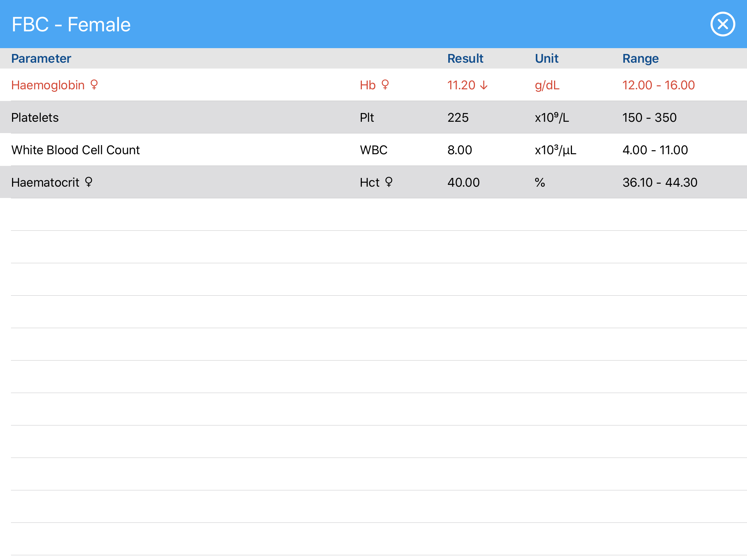Click the Range column header

[x=640, y=58]
